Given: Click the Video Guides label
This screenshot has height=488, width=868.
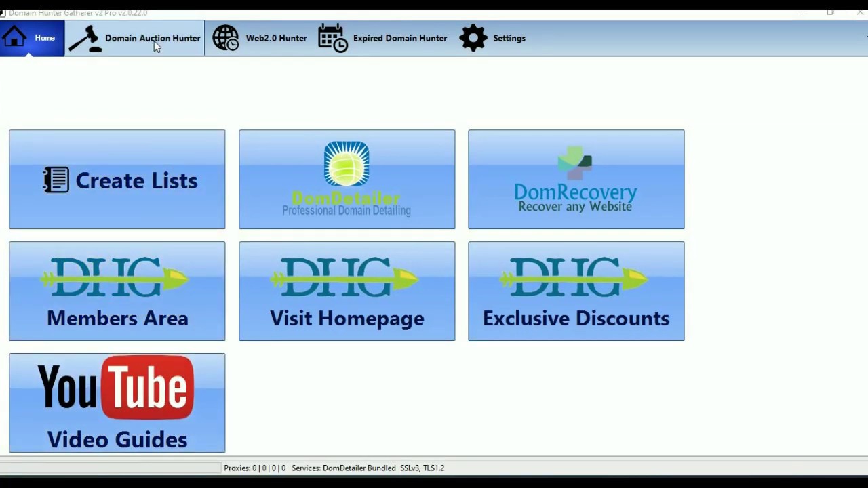Looking at the screenshot, I should 117,440.
